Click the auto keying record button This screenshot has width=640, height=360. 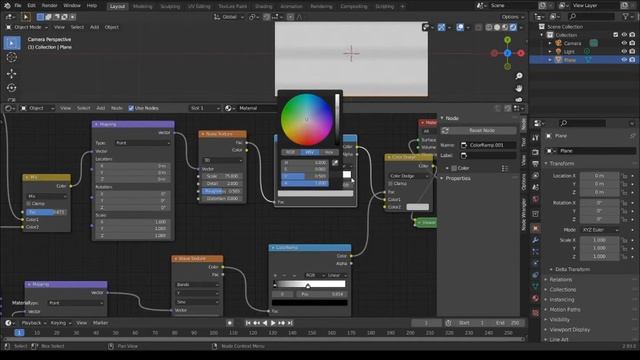click(x=230, y=323)
